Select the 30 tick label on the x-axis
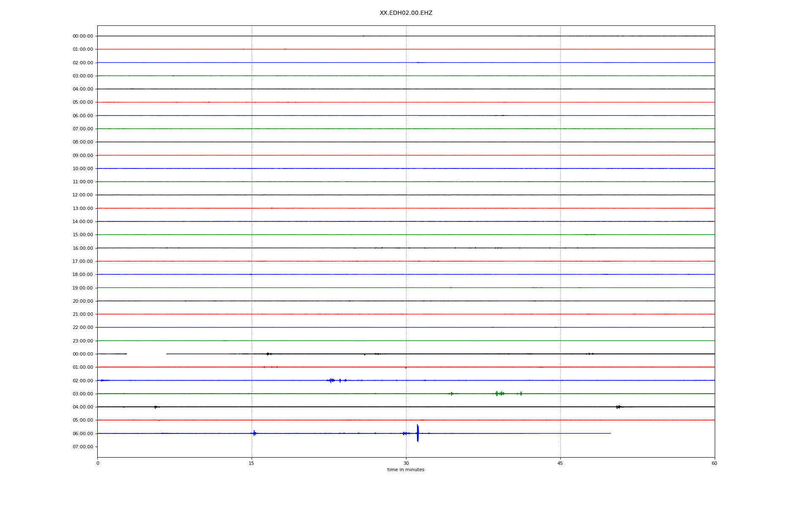 [406, 464]
